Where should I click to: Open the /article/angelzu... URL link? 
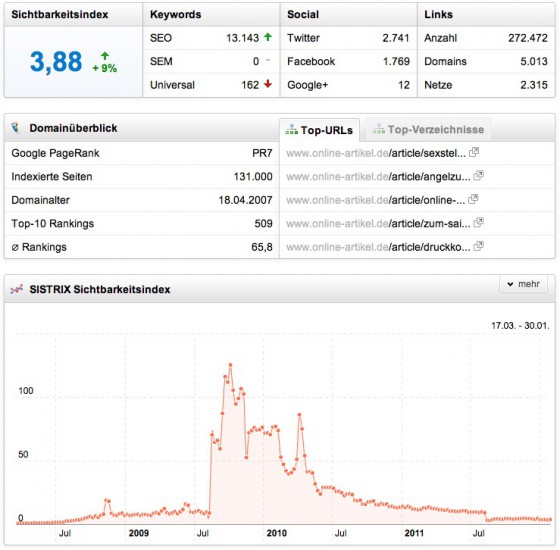click(x=378, y=177)
